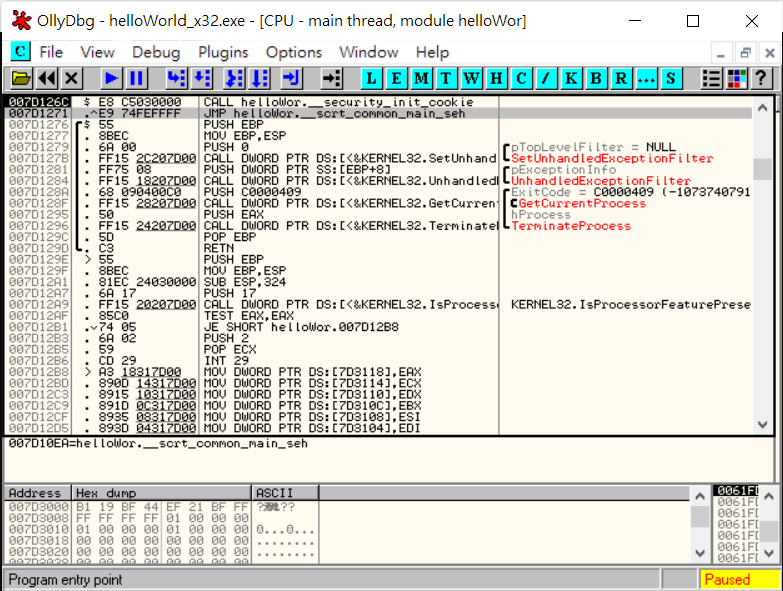
Task: Click disassembly scrollbar down arrow
Action: 763,425
